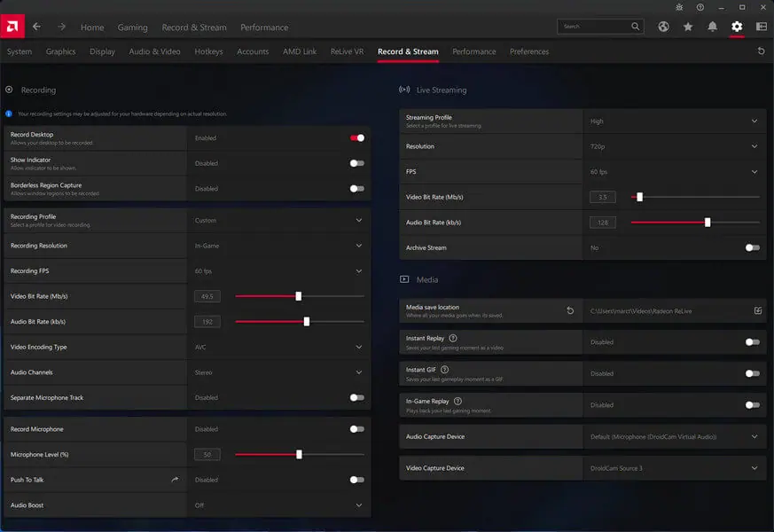The width and height of the screenshot is (774, 532).
Task: Open the Home main menu
Action: pyautogui.click(x=92, y=27)
